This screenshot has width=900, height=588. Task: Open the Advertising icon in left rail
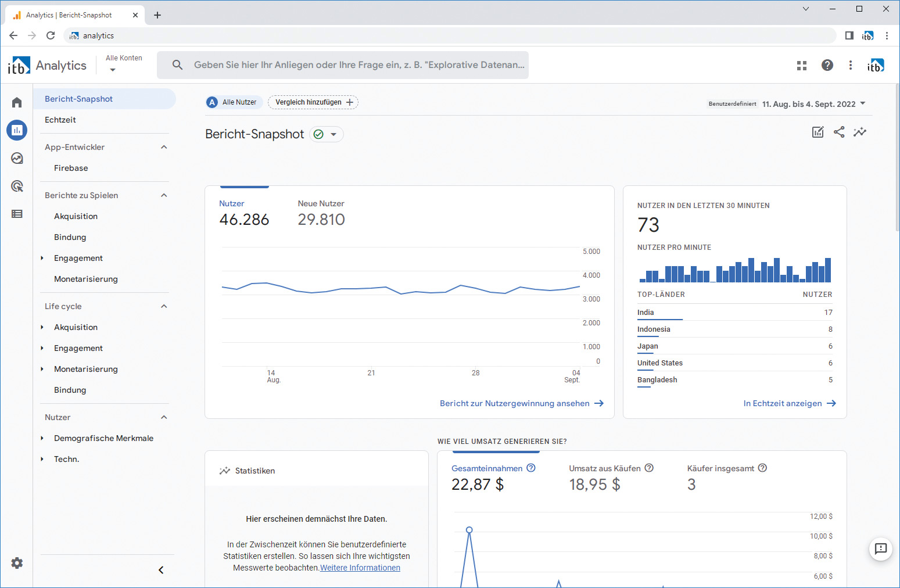[x=17, y=186]
